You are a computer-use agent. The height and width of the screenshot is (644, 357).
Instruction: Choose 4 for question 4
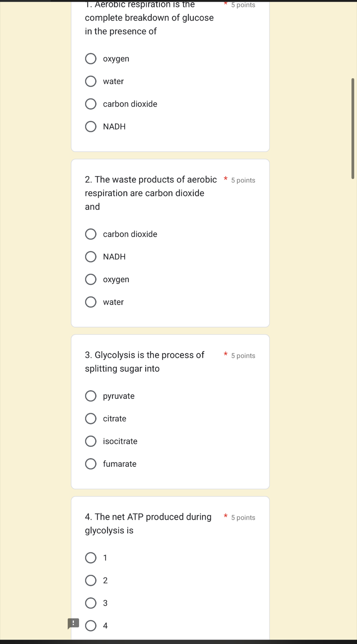[x=91, y=625]
